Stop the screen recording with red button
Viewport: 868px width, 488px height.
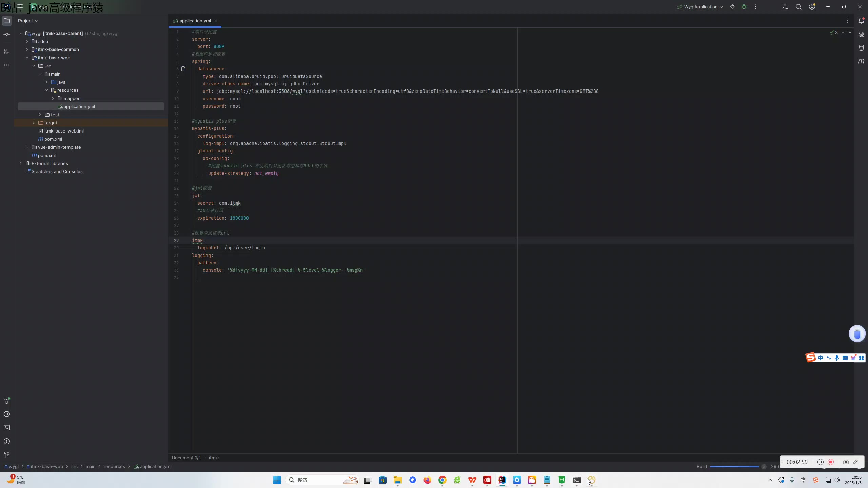tap(831, 462)
